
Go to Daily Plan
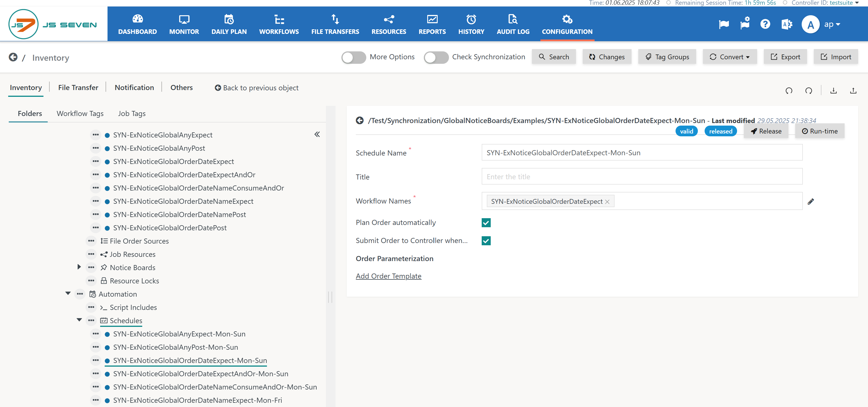click(229, 24)
